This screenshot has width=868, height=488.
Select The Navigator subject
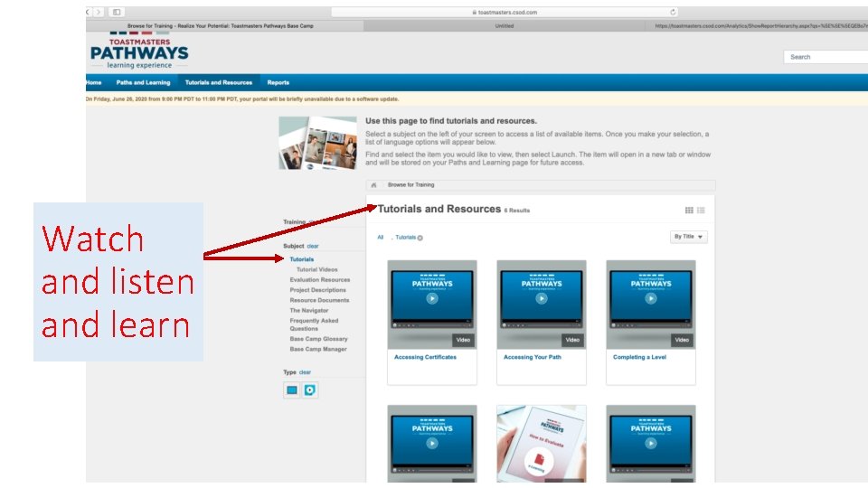point(309,310)
